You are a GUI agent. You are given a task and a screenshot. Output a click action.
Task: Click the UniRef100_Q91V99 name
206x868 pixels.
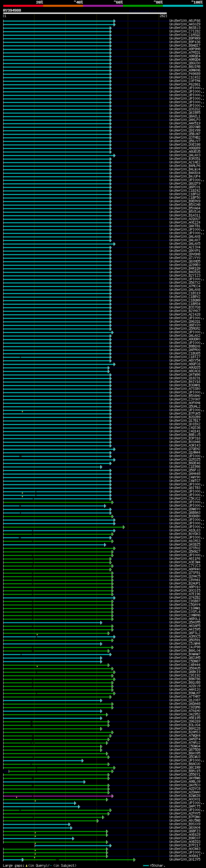pyautogui.click(x=185, y=130)
